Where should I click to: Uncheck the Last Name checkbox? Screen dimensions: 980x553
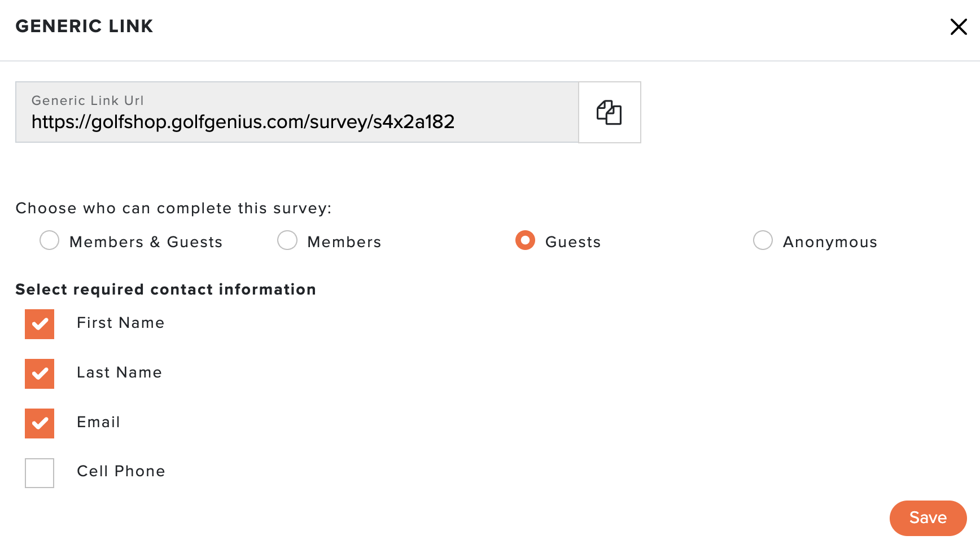point(40,374)
